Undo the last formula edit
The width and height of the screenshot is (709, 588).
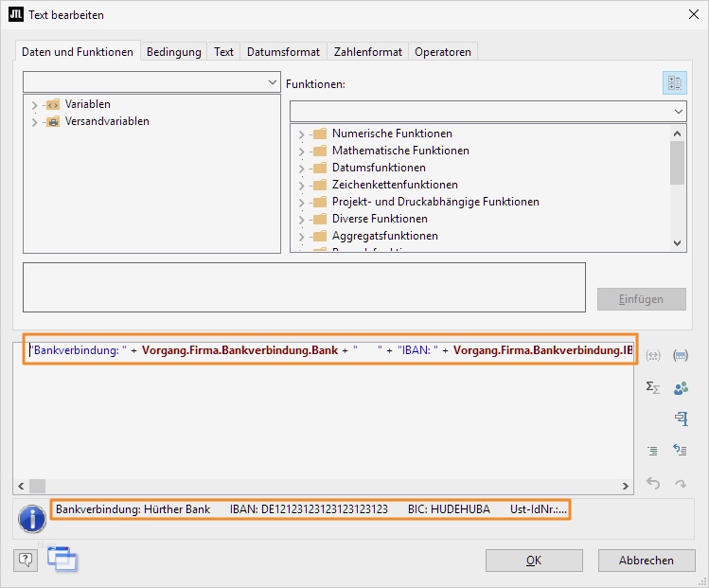pos(653,483)
